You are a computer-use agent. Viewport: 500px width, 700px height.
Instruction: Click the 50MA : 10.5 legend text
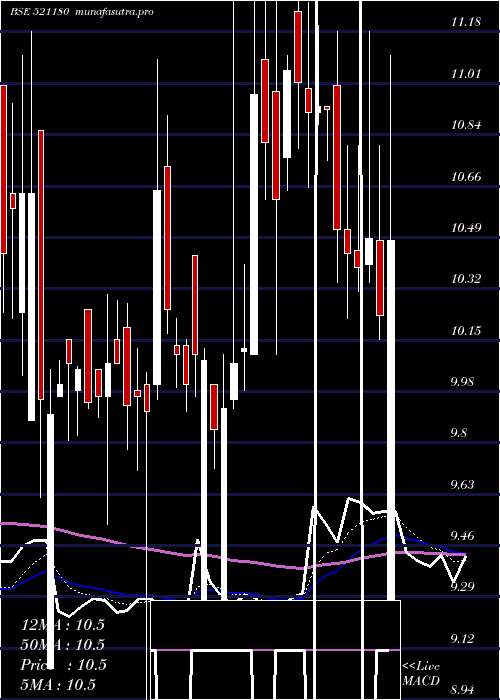(x=63, y=645)
